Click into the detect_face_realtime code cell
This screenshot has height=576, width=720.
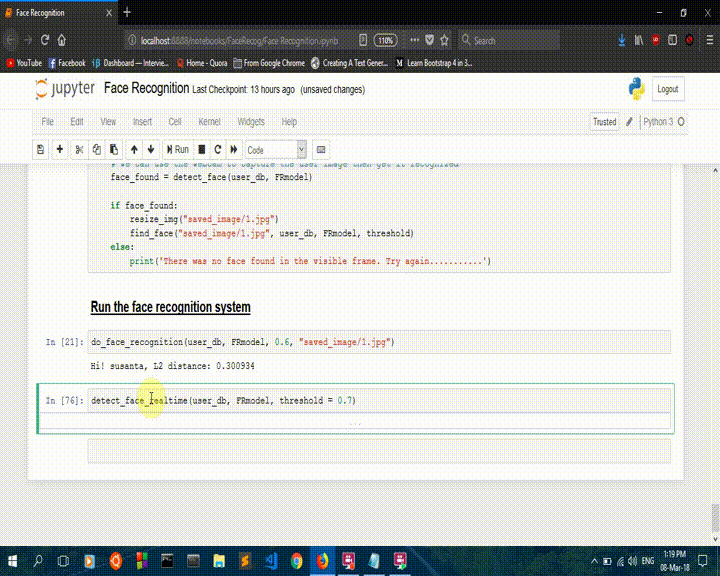coord(379,401)
